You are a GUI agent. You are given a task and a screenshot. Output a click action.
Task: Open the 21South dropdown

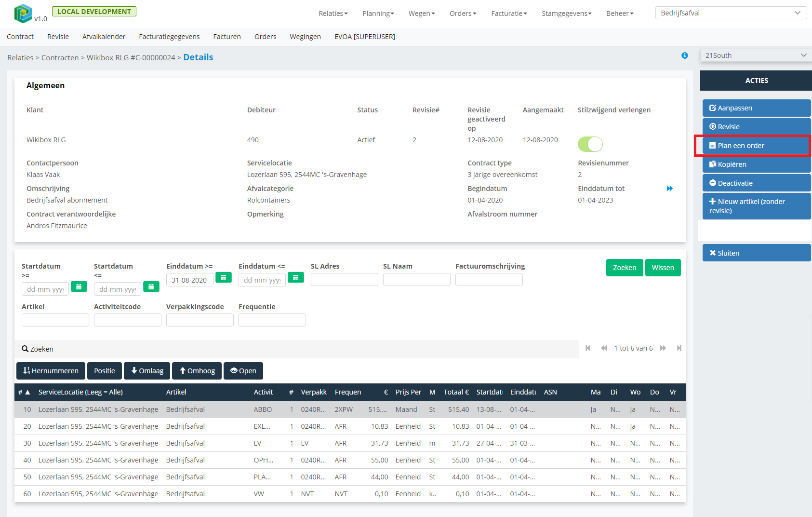click(x=756, y=55)
